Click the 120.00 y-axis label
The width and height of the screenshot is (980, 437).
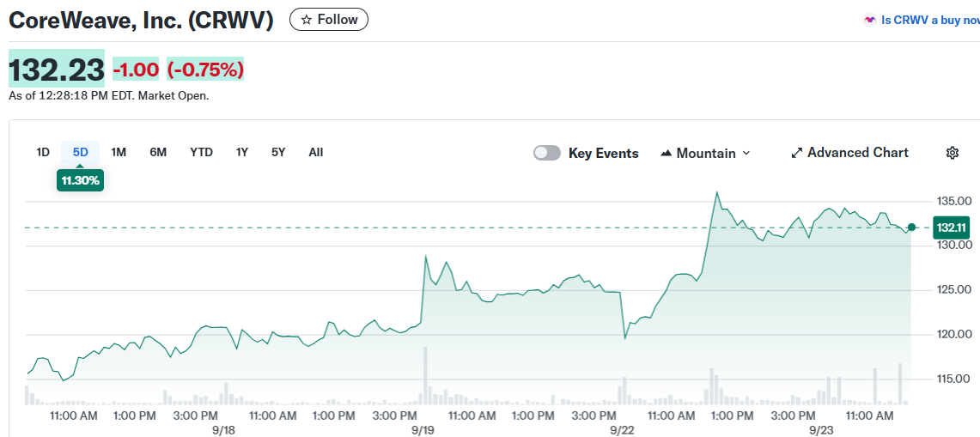(953, 335)
